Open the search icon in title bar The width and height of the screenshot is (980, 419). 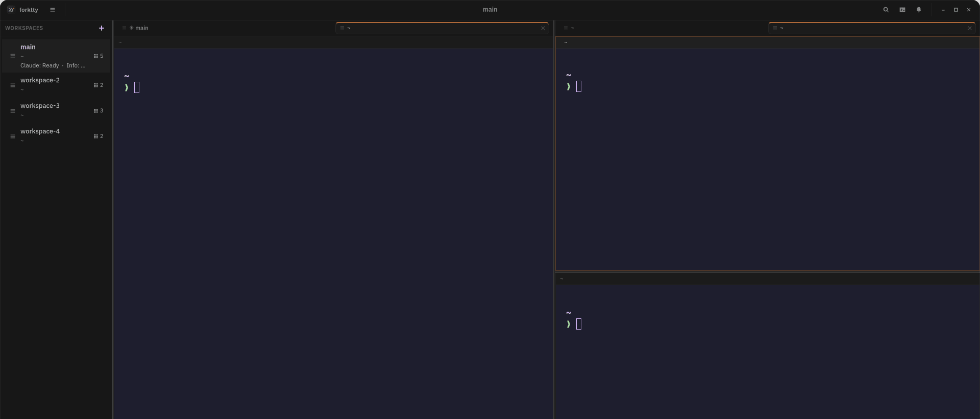click(886, 10)
